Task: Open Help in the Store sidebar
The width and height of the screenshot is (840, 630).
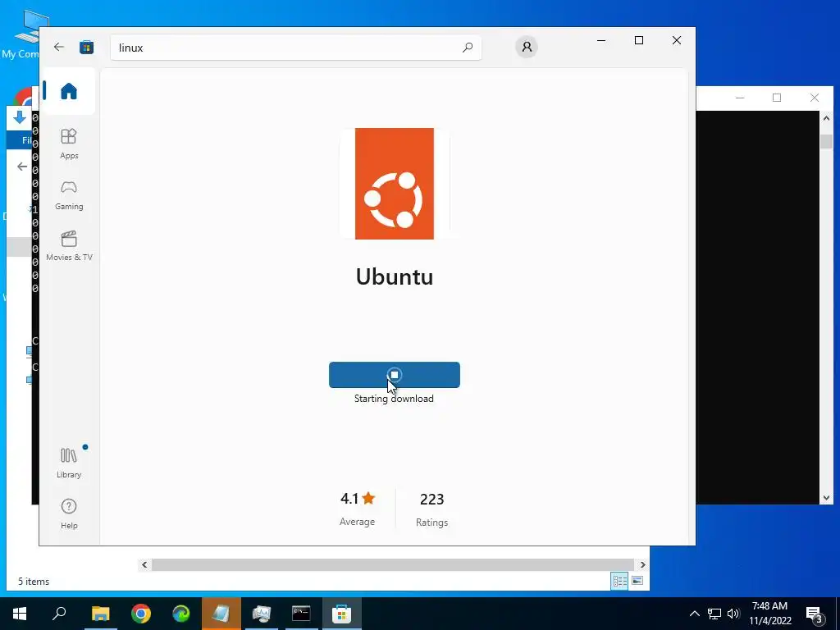Action: (69, 514)
